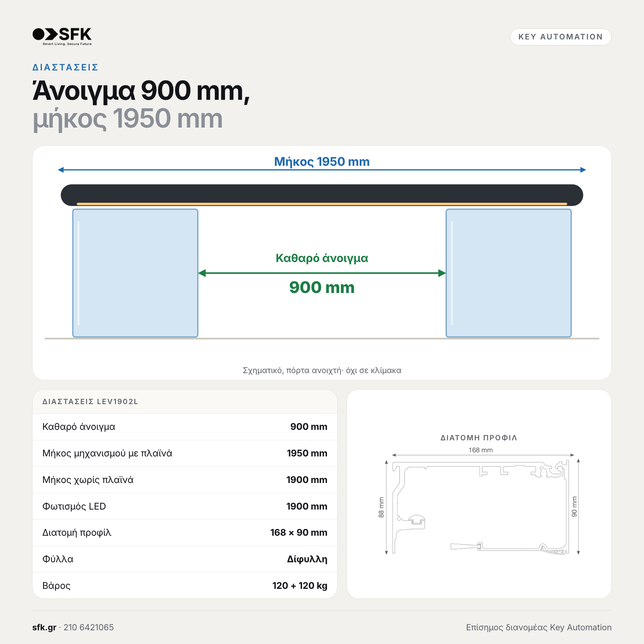
Task: Click the subheading 'μήκος 1950 mm'
Action: pos(127,119)
